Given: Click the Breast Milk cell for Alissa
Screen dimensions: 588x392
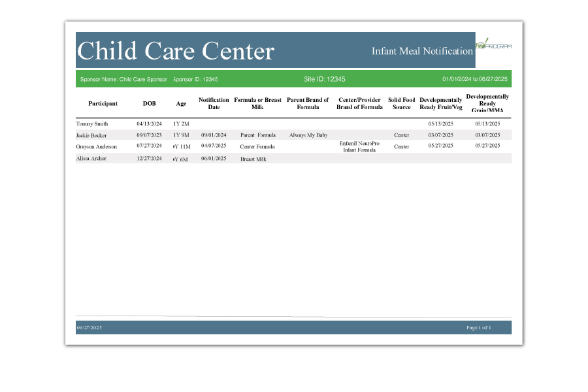Looking at the screenshot, I should pos(253,159).
